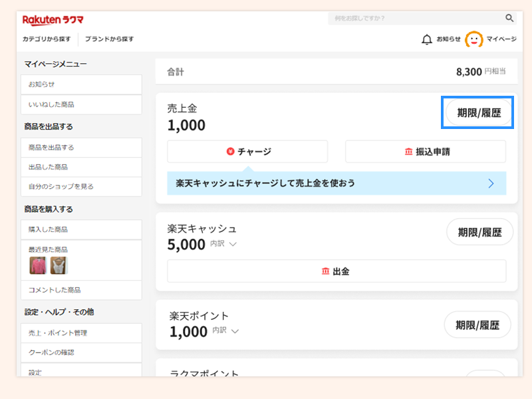Click the 振込申請 button
The height and width of the screenshot is (399, 532).
[426, 152]
